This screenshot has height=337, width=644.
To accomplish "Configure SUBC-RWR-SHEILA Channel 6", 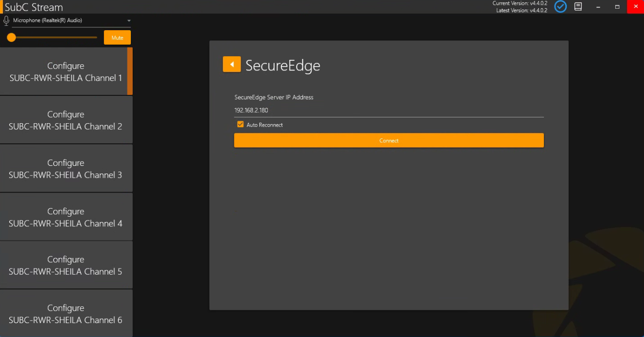I will [x=66, y=314].
